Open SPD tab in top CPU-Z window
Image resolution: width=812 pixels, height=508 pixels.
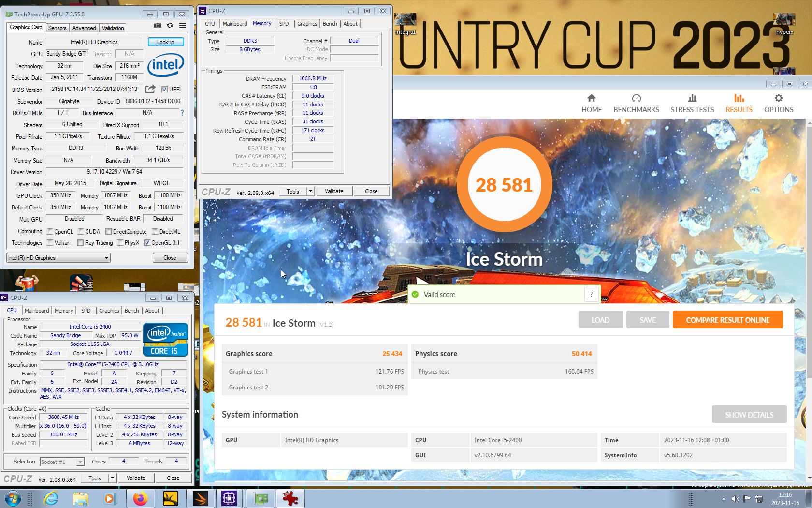(x=284, y=24)
